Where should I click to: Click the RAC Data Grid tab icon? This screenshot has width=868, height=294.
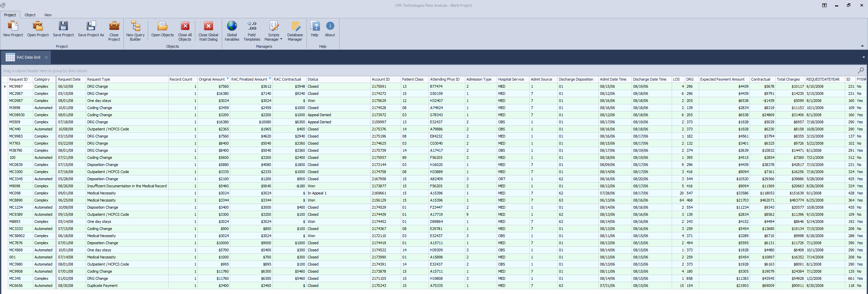point(10,57)
